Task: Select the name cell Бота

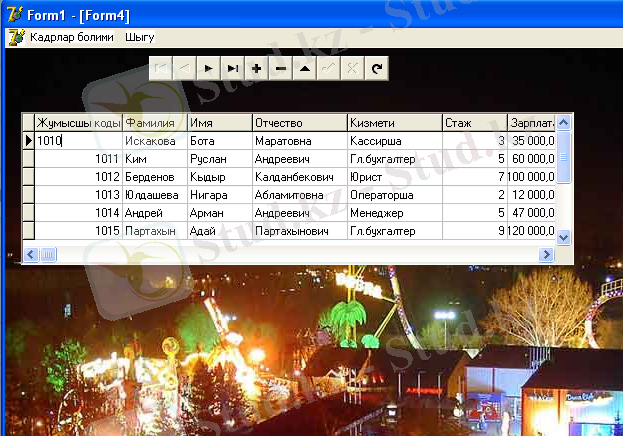Action: point(220,141)
